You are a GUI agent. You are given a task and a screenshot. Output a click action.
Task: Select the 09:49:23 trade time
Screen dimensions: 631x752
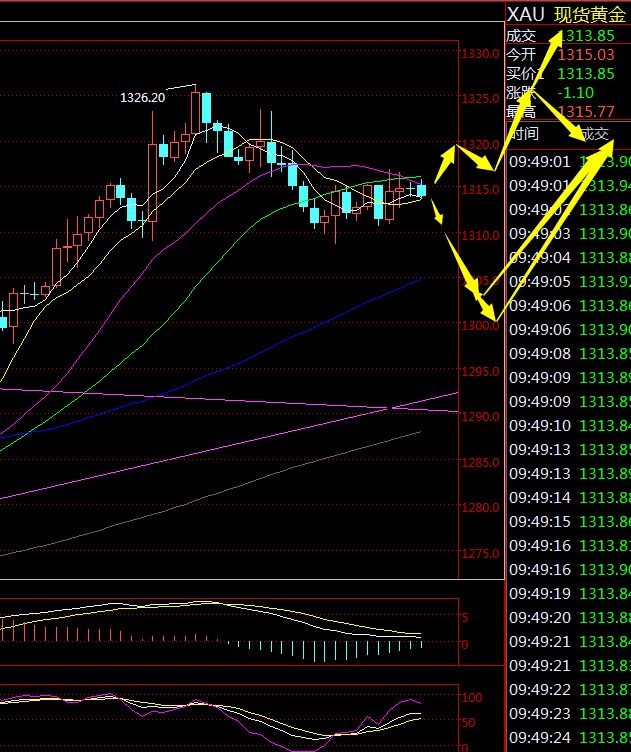point(540,714)
